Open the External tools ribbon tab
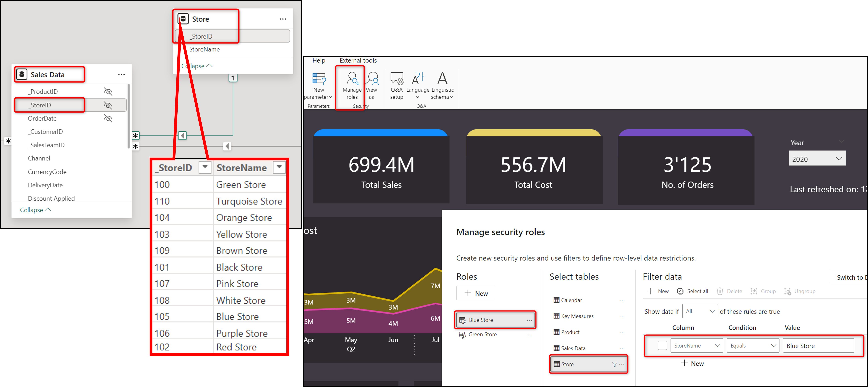The width and height of the screenshot is (868, 387). [x=358, y=60]
